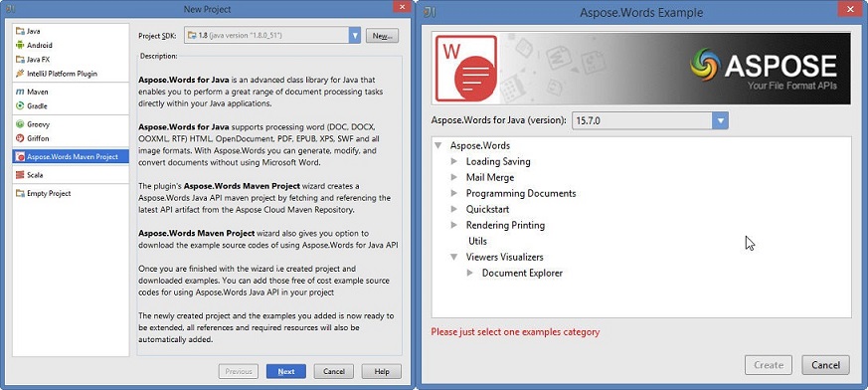868x390 pixels.
Task: Select Rendering Printing examples category
Action: click(x=505, y=226)
